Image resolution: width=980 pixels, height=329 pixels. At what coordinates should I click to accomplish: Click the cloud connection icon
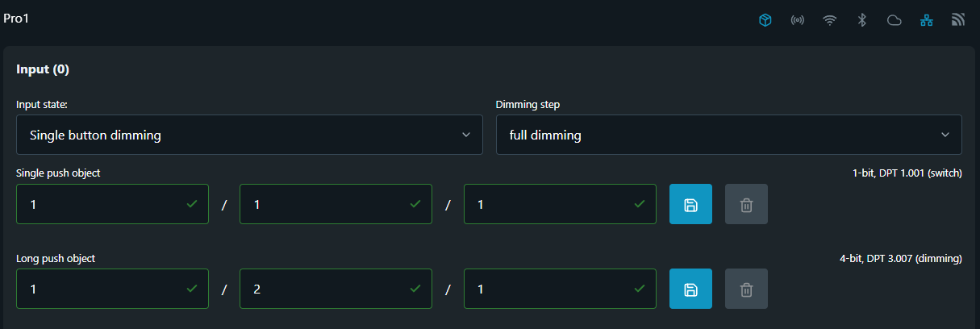pos(894,20)
